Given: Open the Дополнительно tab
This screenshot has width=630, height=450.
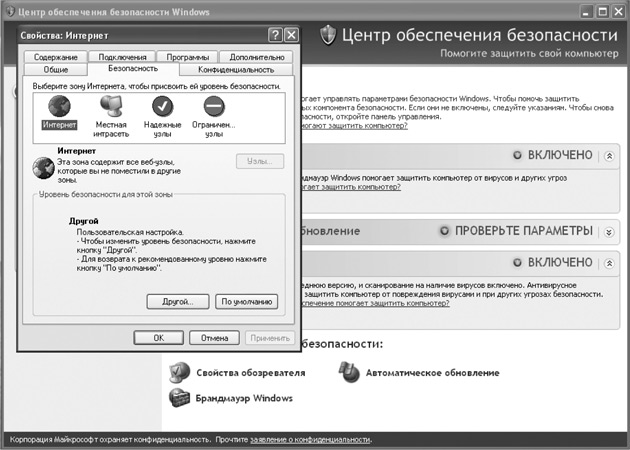Looking at the screenshot, I should (256, 57).
